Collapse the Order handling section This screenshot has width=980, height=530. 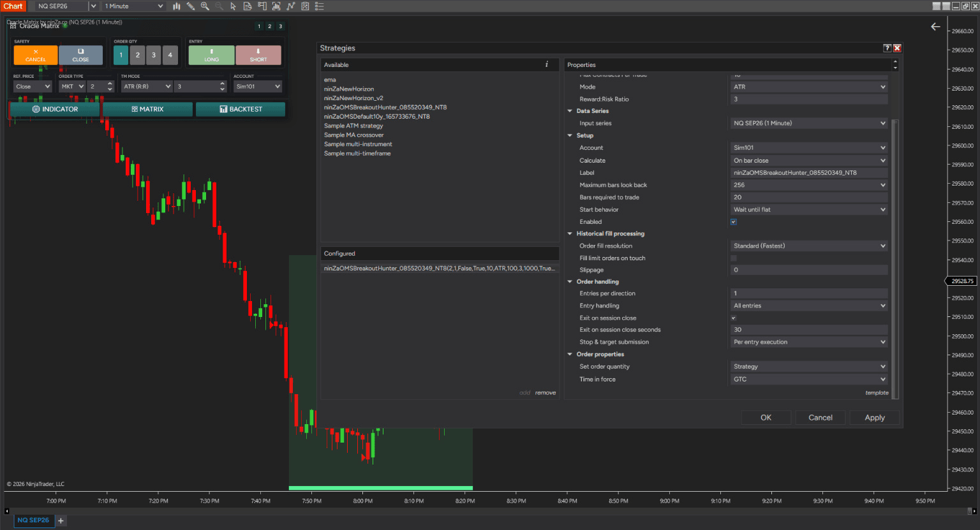coord(570,281)
